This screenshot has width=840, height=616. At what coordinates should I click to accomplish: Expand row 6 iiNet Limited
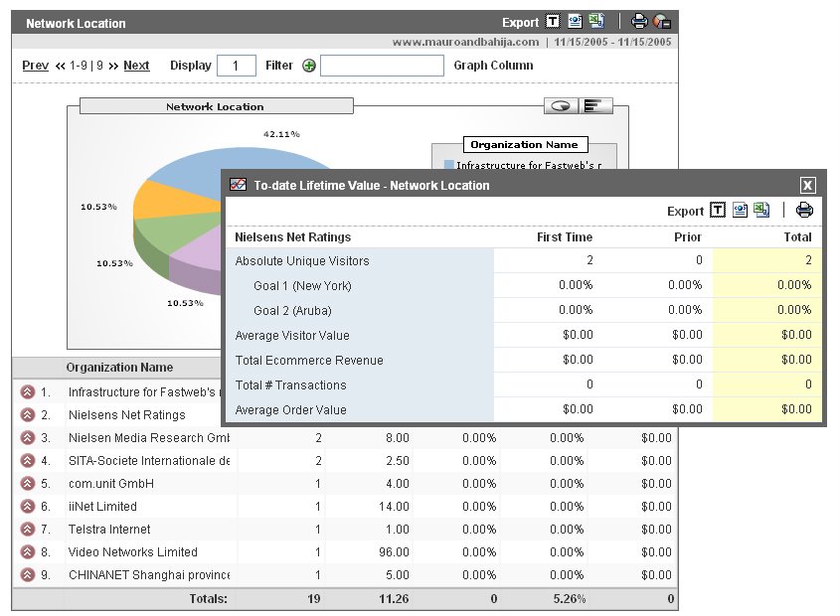point(27,506)
